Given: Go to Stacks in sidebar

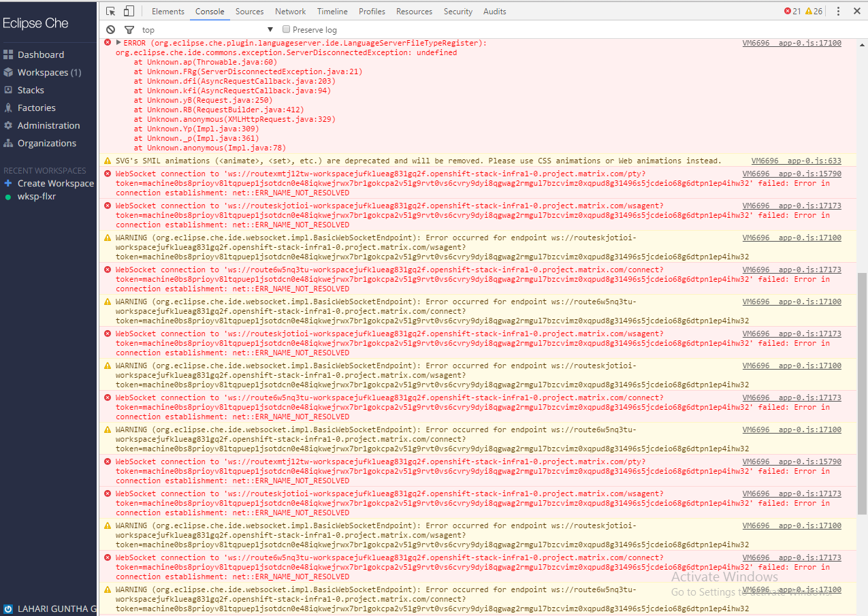Looking at the screenshot, I should [24, 90].
